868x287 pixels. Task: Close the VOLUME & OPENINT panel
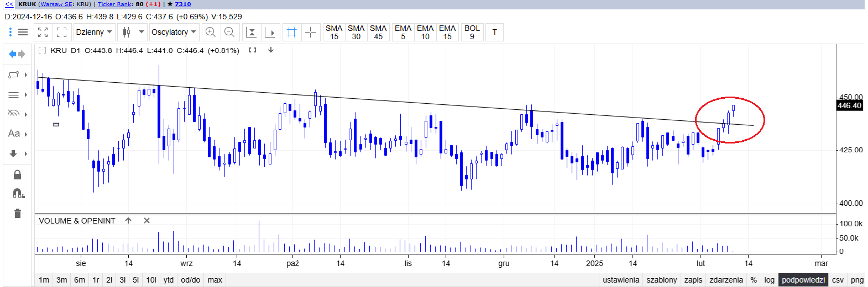147,221
